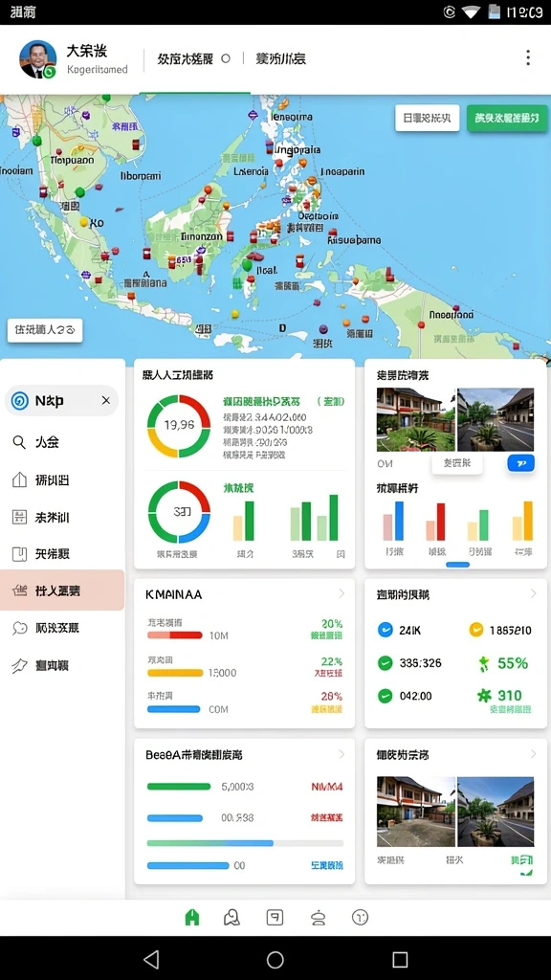Click the 22% value in KMAINAA card

click(332, 661)
